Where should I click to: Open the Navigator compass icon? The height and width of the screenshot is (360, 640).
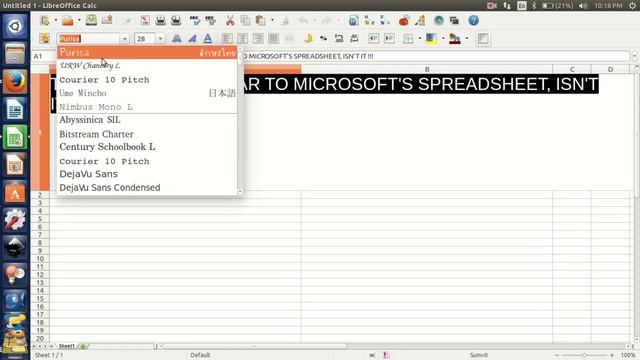pyautogui.click(x=439, y=20)
